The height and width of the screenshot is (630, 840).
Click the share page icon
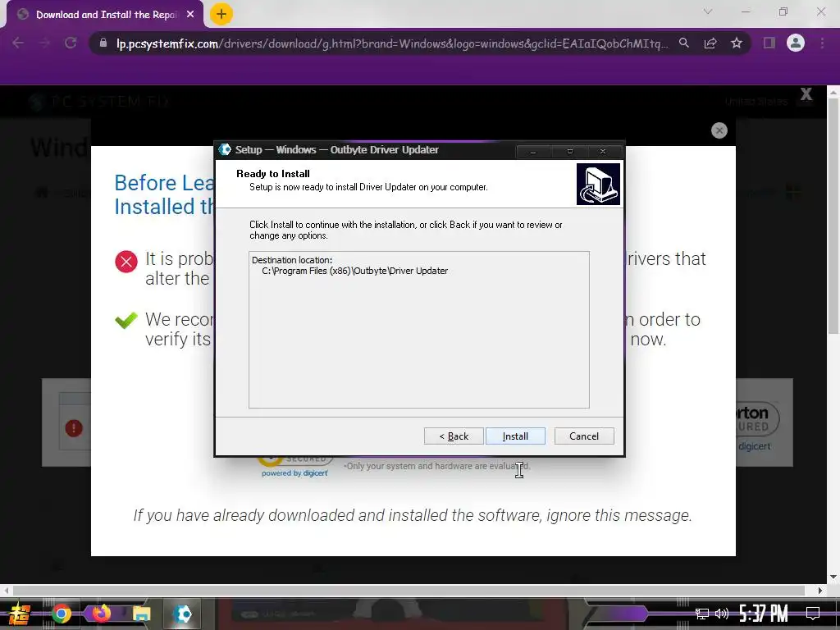click(710, 43)
